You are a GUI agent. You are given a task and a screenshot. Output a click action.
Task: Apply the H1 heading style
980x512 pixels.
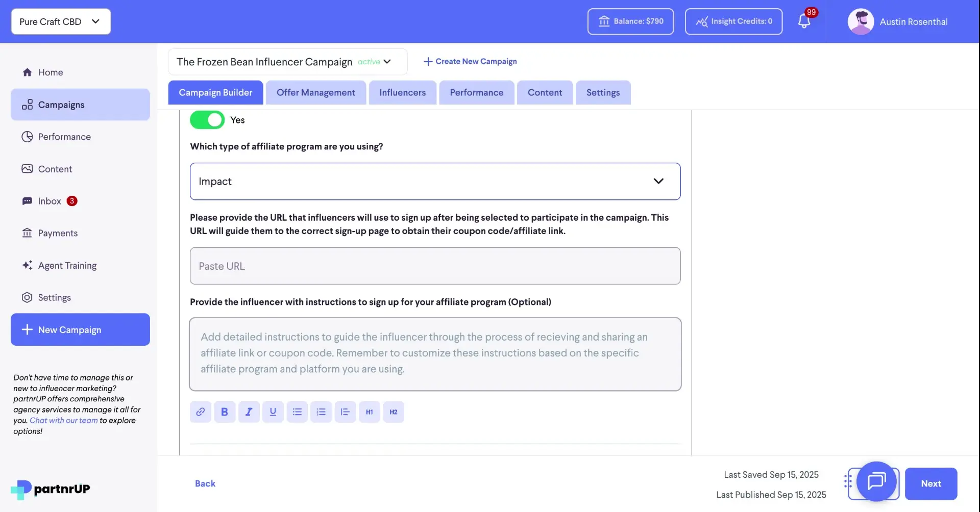point(369,412)
